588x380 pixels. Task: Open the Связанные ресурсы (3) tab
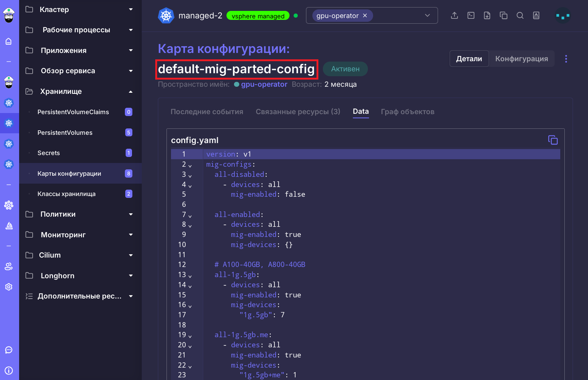coord(298,112)
